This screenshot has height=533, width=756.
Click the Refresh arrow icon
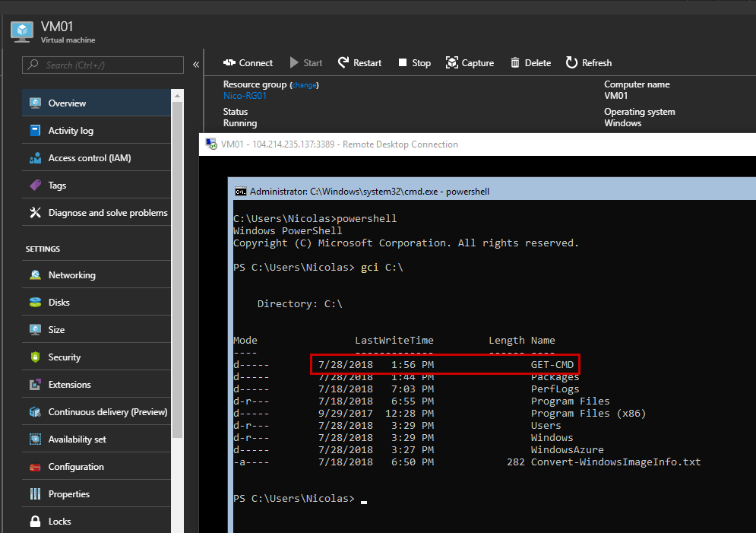tap(571, 62)
